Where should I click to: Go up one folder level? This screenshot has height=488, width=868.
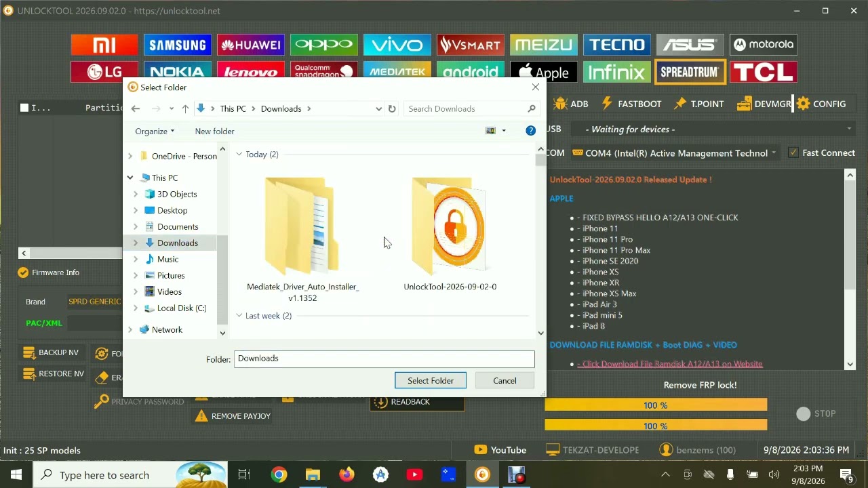185,108
